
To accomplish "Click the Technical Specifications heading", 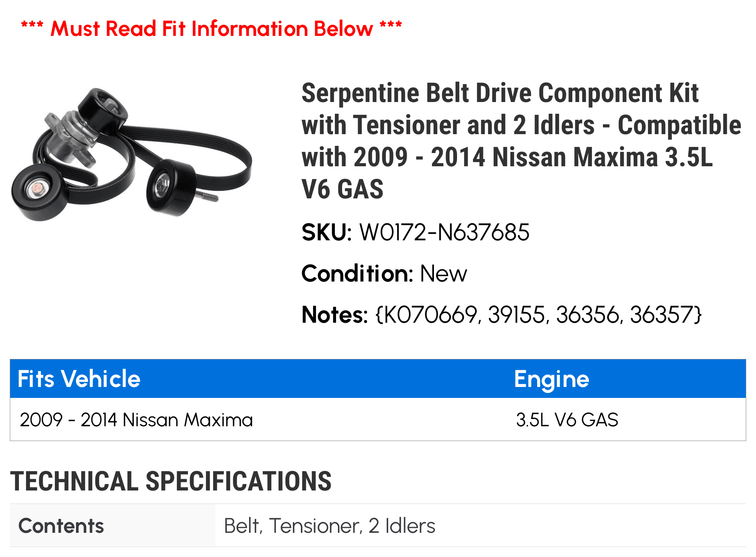I will coord(171,481).
